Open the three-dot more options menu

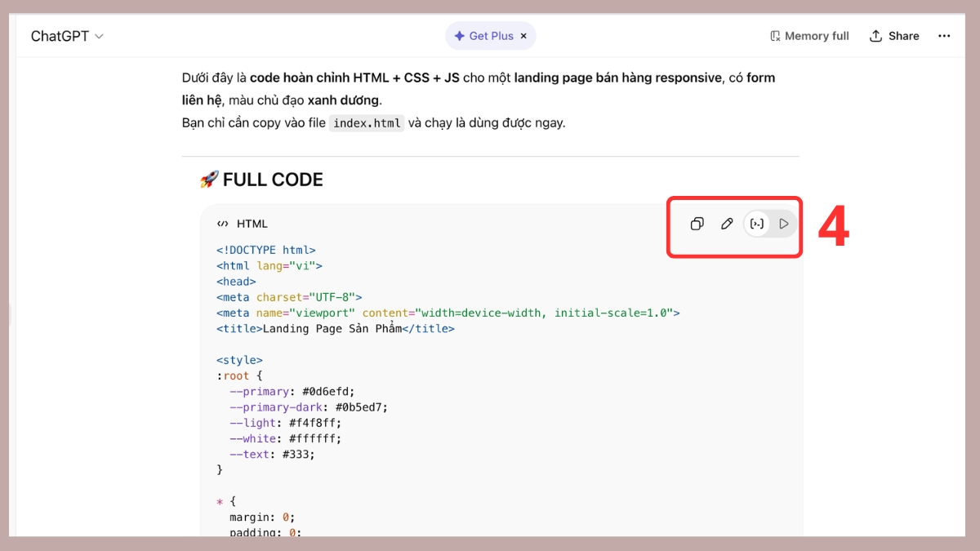click(944, 36)
